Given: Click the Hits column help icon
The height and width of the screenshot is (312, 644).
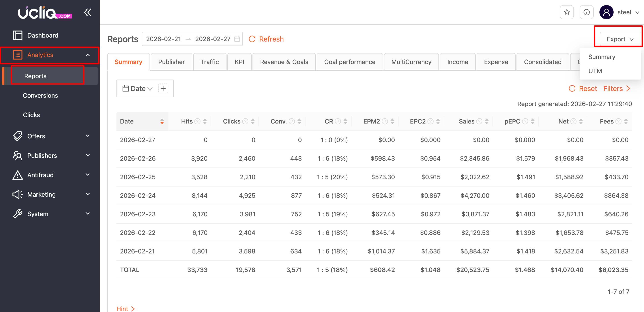Looking at the screenshot, I should pyautogui.click(x=197, y=122).
